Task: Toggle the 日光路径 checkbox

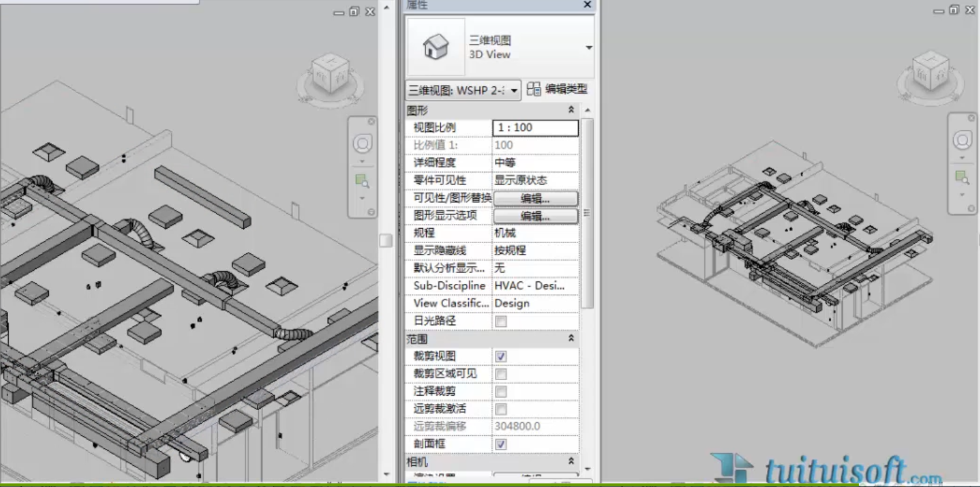Action: [501, 321]
